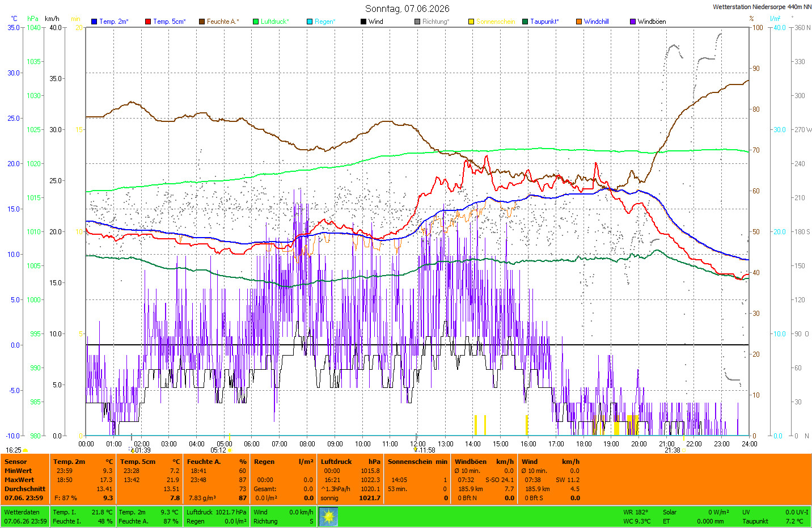Click the black Wind legend swatch
This screenshot has height=528, width=812.
(x=363, y=22)
